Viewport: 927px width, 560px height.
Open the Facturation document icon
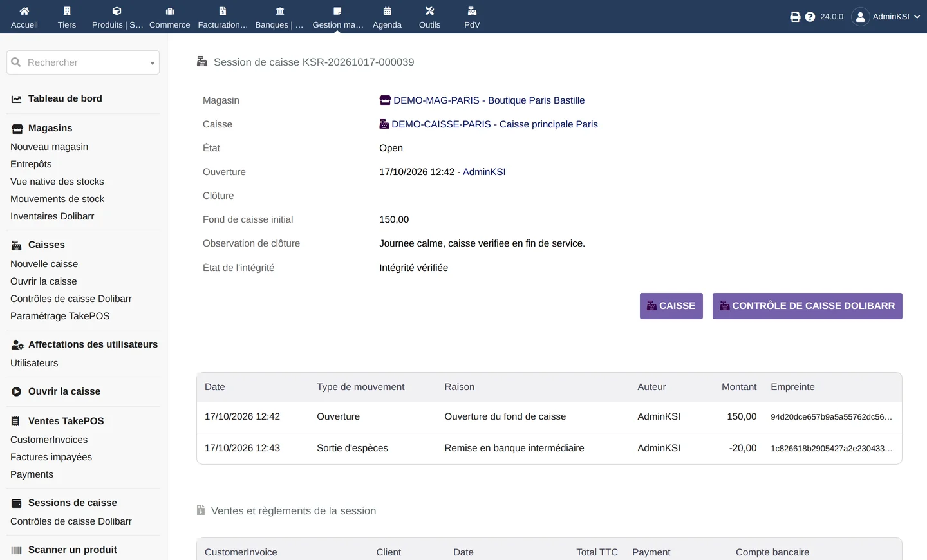click(223, 11)
